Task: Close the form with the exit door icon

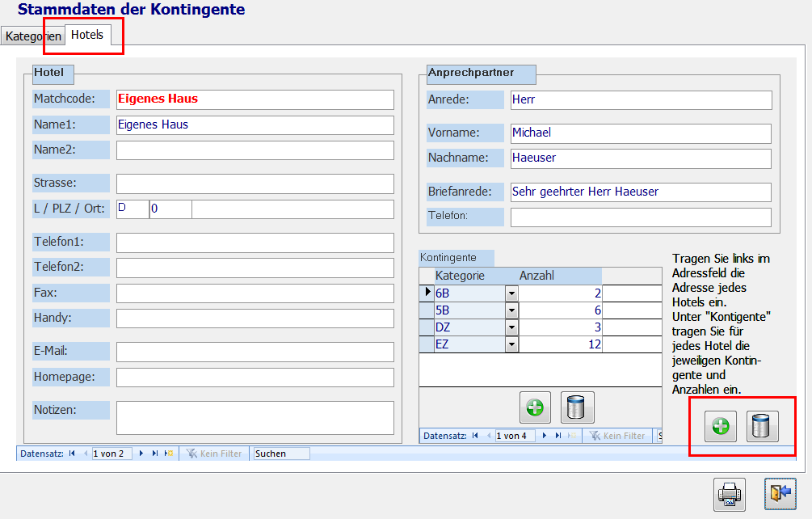Action: [x=780, y=494]
